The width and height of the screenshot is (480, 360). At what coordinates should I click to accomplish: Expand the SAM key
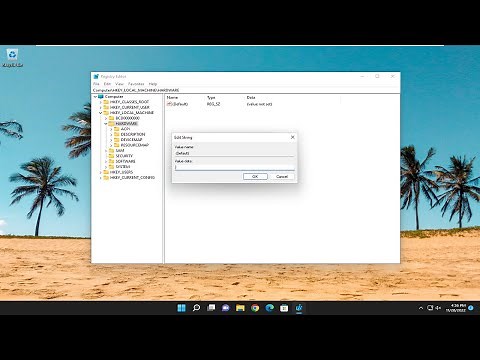[106, 150]
